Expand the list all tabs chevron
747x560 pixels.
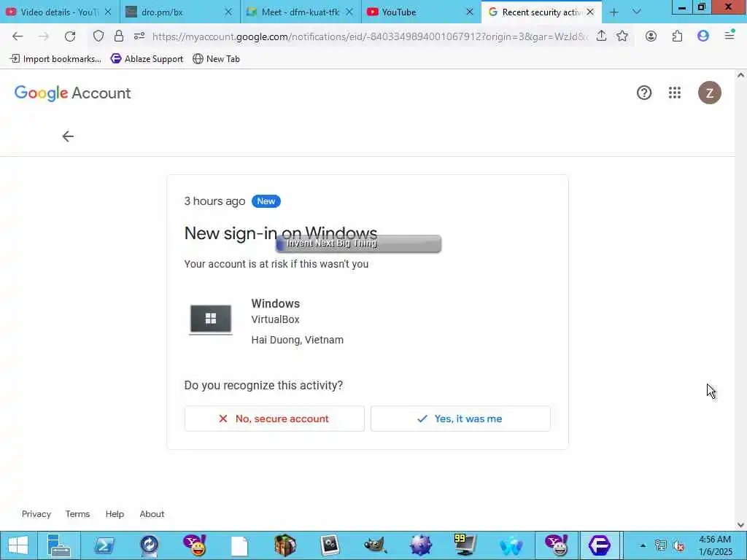636,12
